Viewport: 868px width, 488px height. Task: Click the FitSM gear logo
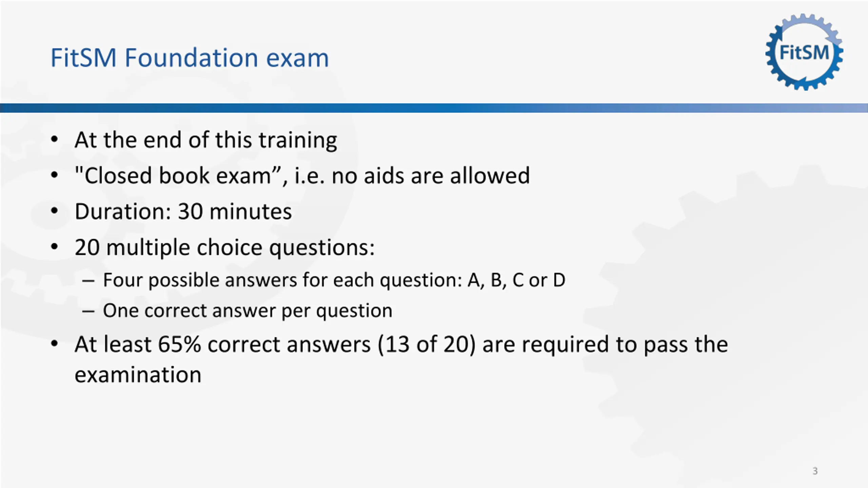(x=804, y=52)
